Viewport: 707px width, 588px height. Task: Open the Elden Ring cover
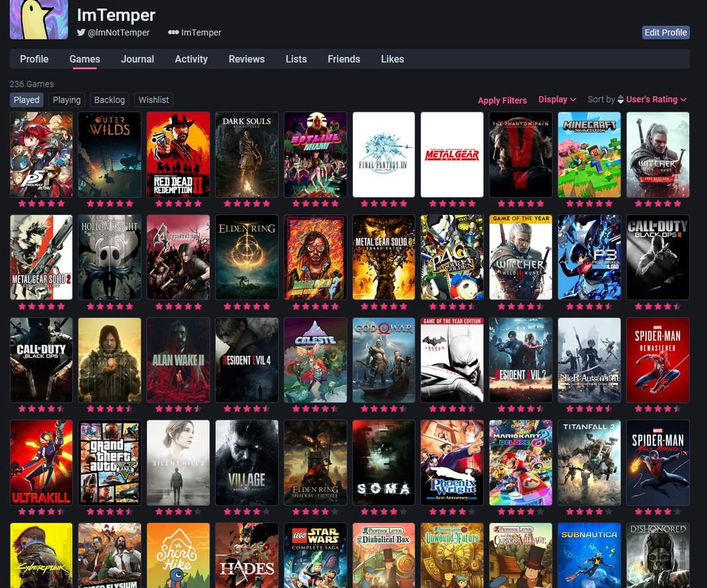pyautogui.click(x=247, y=257)
